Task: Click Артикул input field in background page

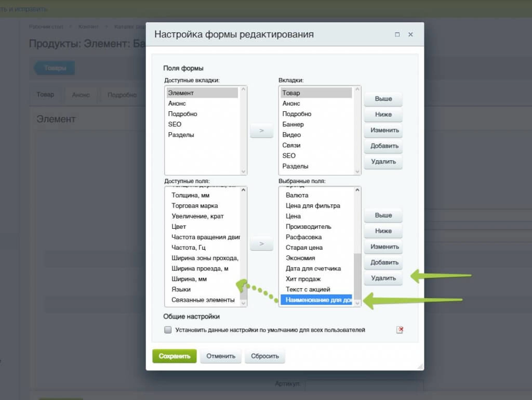Action: tap(364, 384)
